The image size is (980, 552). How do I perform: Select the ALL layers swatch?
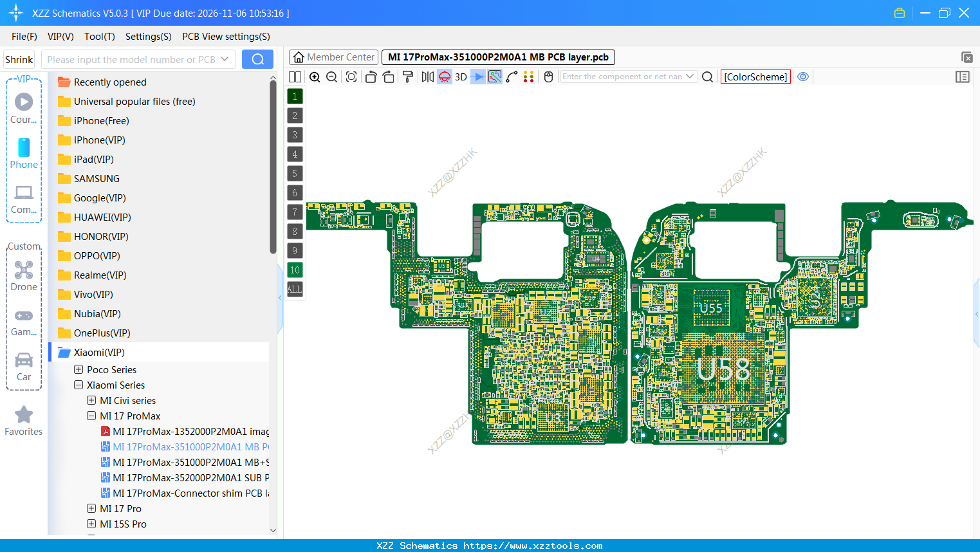click(x=295, y=290)
